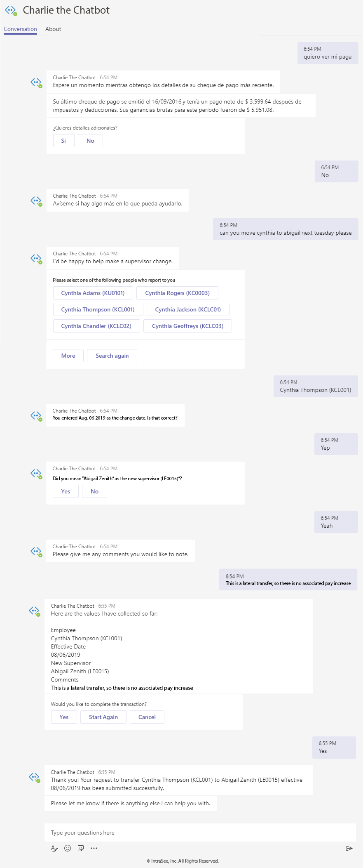Send the message with the send arrow
Screen dimensions: 363x868
point(348,848)
